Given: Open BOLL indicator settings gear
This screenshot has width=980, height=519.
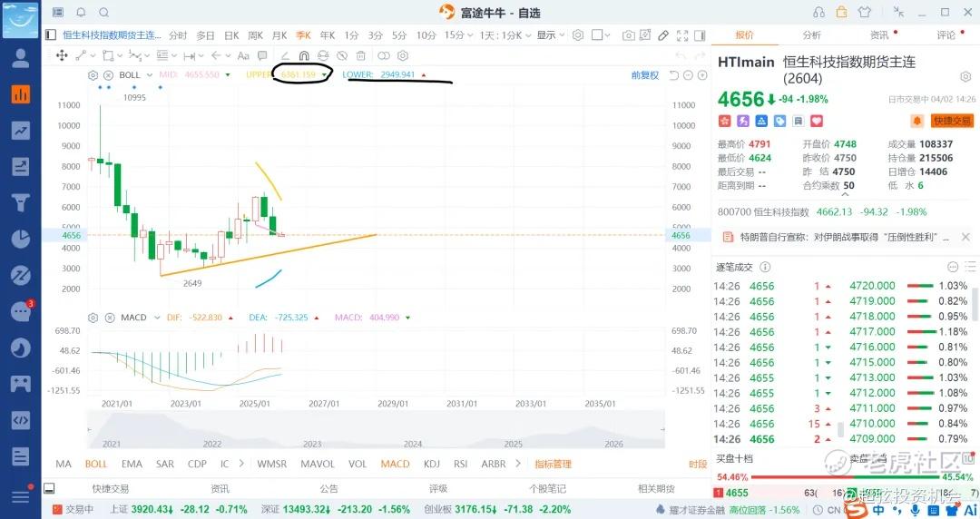Looking at the screenshot, I should [x=93, y=75].
